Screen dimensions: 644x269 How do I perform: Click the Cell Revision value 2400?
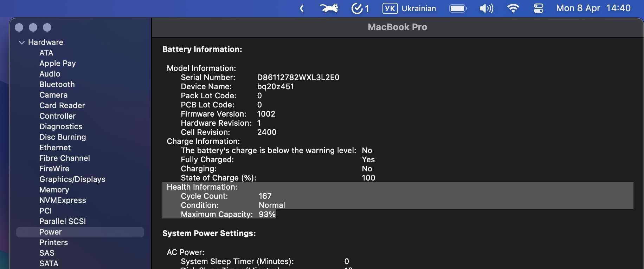tap(267, 132)
